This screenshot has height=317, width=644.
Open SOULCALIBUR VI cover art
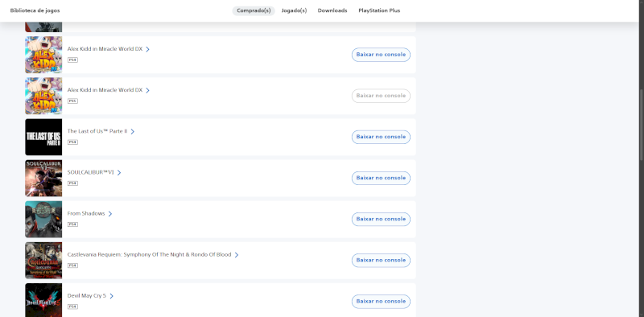(43, 178)
